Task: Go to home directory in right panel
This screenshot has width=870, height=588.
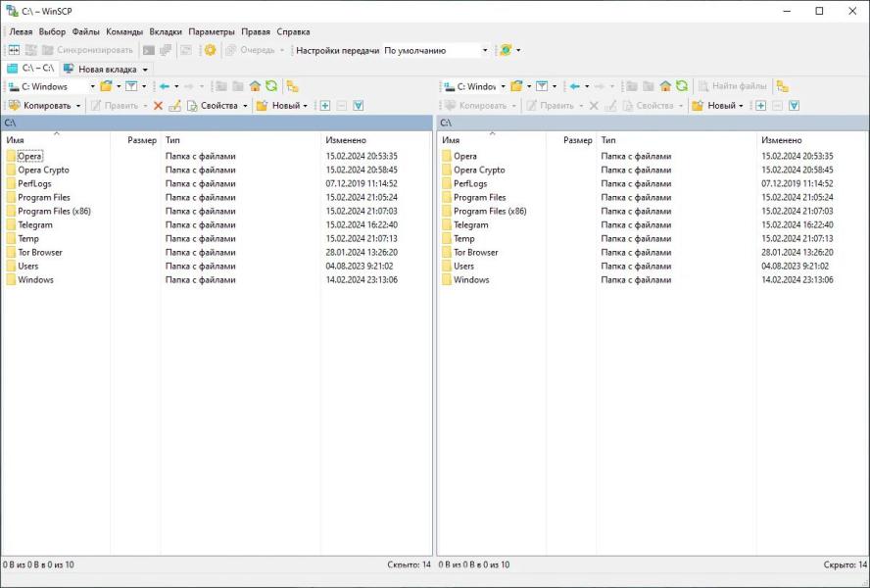Action: [x=665, y=86]
